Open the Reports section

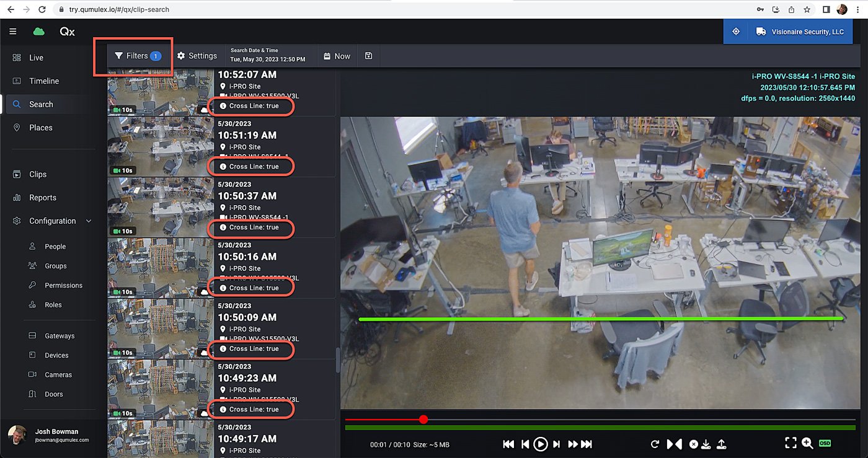pyautogui.click(x=42, y=197)
